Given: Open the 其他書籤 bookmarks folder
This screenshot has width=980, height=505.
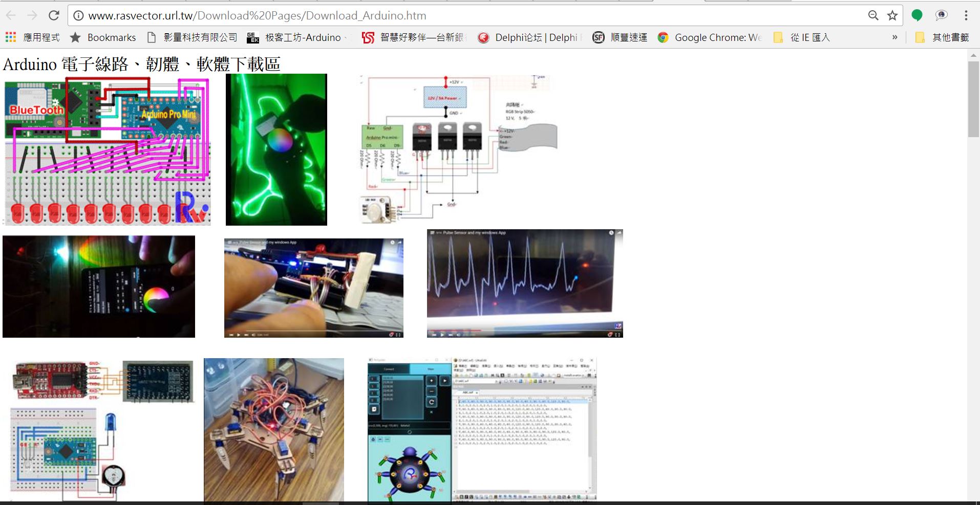Looking at the screenshot, I should coord(945,37).
